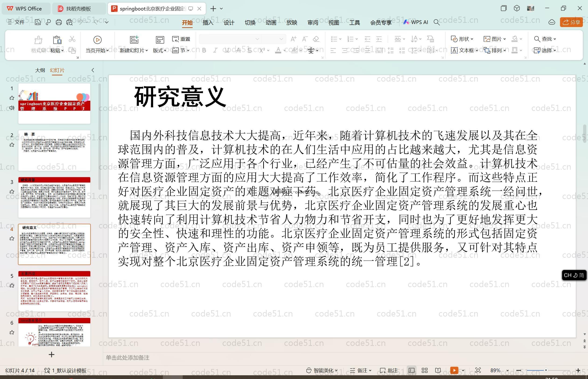The height and width of the screenshot is (379, 588).
Task: Clear formatting eraser icon
Action: click(316, 39)
